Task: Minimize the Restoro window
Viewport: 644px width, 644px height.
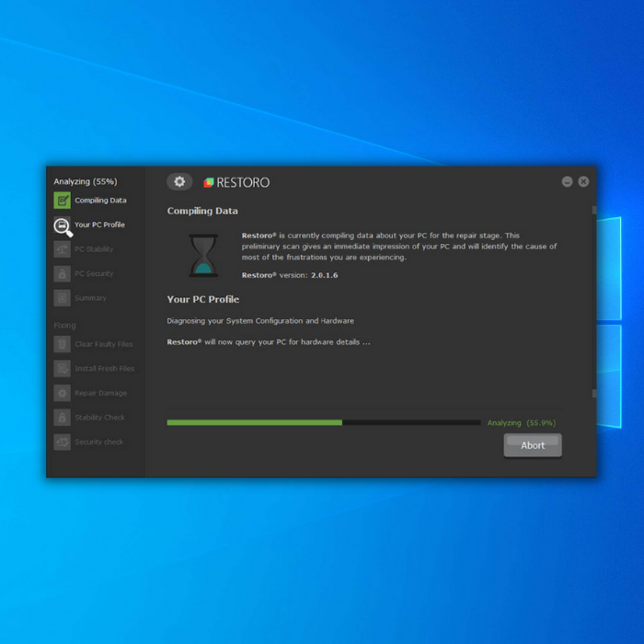Action: [568, 181]
